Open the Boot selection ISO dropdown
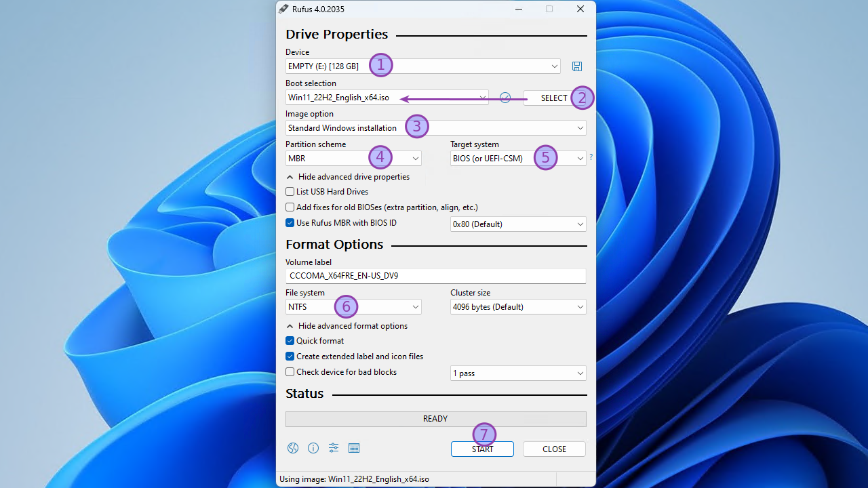Image resolution: width=868 pixels, height=488 pixels. pos(387,98)
